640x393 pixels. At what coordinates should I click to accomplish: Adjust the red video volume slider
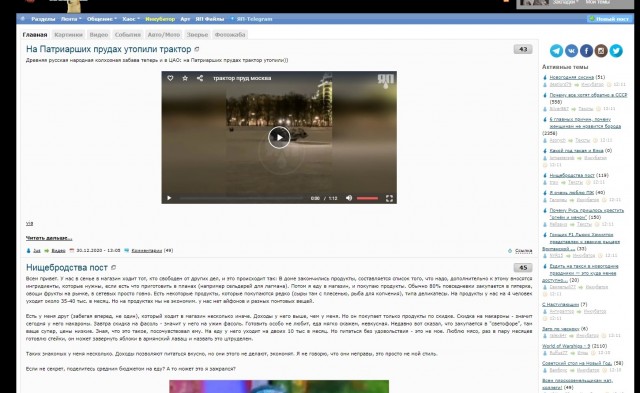coord(367,198)
